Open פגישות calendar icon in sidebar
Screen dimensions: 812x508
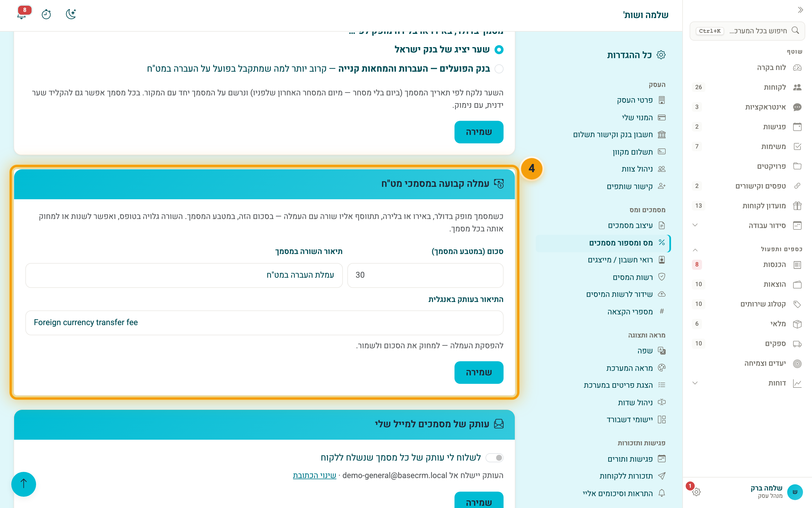(797, 127)
